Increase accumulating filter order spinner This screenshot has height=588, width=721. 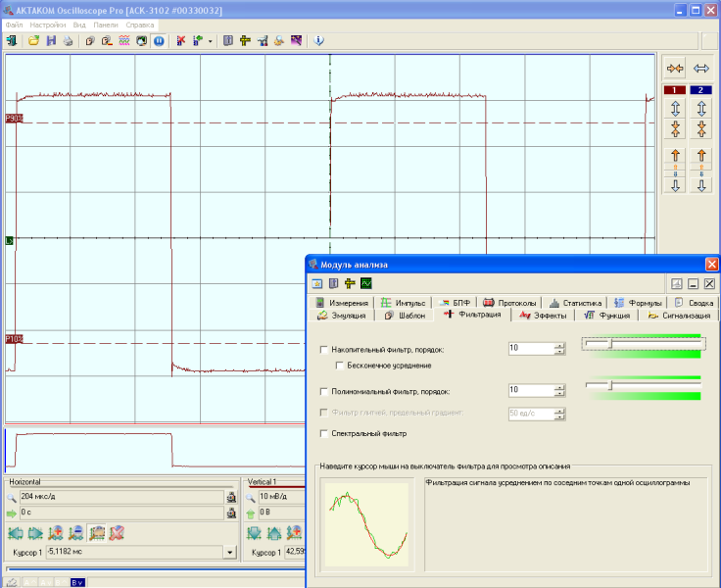pos(559,346)
